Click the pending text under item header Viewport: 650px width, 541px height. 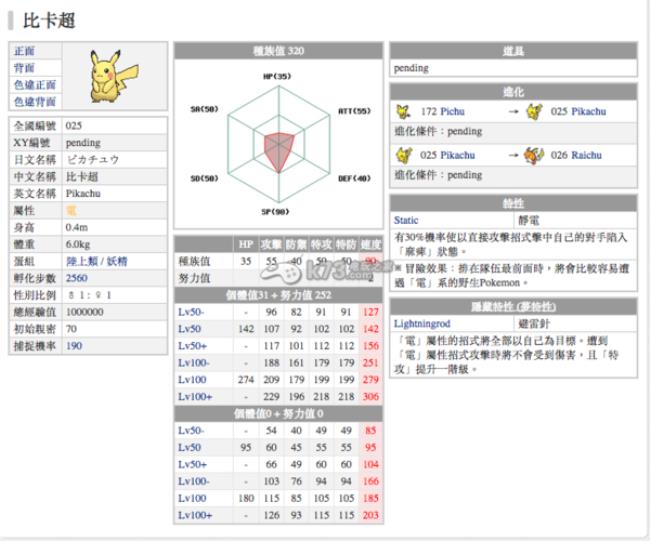pyautogui.click(x=411, y=68)
